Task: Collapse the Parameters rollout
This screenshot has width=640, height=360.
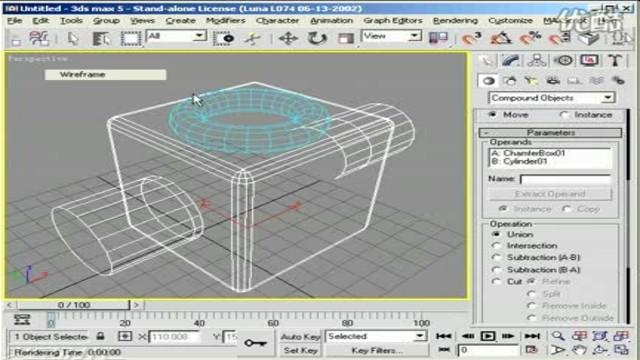Action: click(550, 133)
